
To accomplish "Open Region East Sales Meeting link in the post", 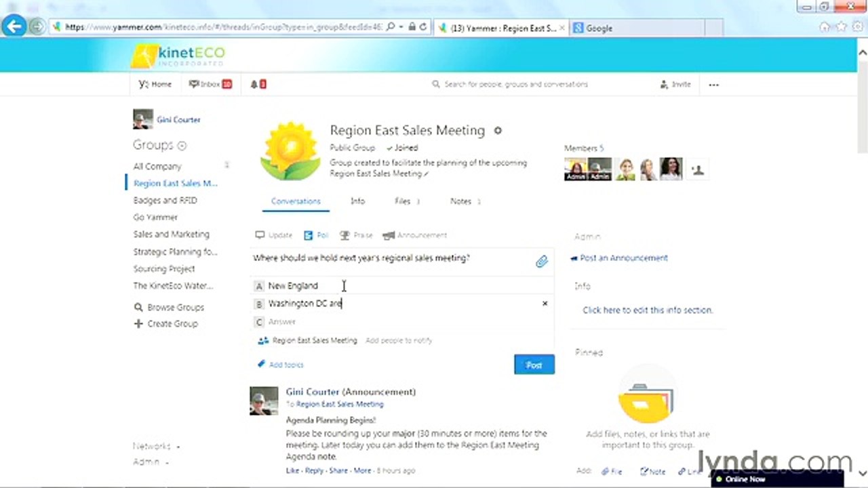I will [x=340, y=404].
